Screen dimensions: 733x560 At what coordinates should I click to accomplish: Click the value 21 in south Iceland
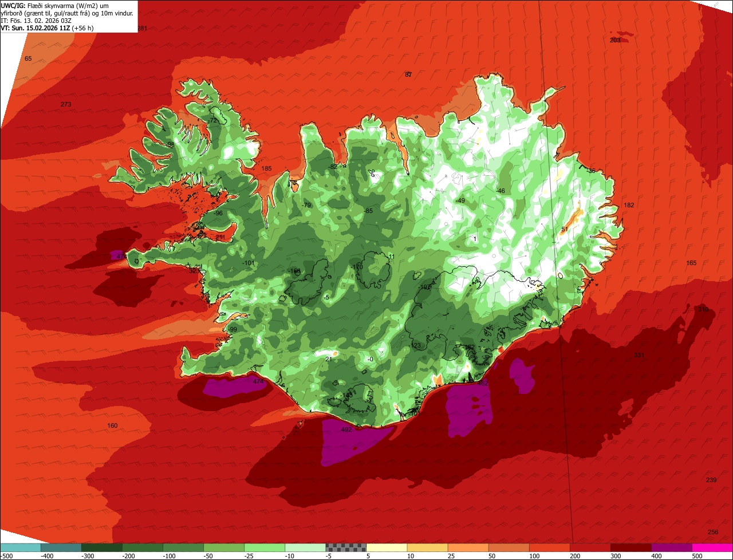328,359
